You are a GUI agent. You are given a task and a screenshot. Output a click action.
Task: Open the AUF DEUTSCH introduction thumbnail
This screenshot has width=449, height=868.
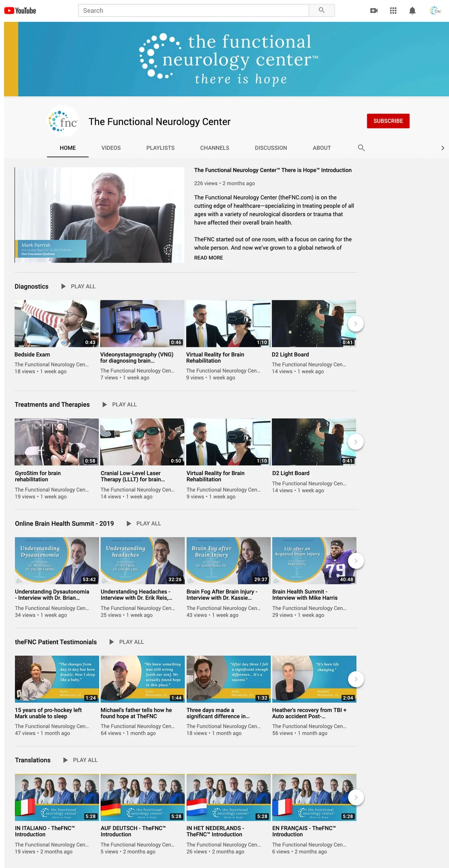coord(142,798)
